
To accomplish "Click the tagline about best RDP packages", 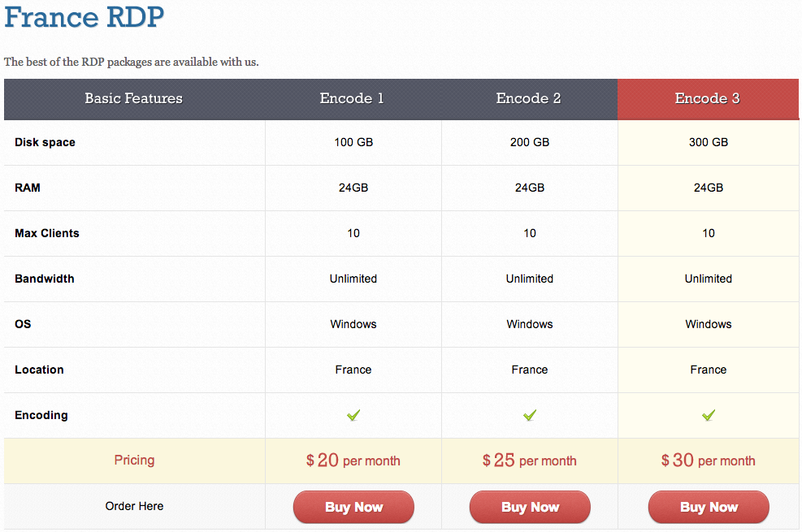I will coord(132,62).
